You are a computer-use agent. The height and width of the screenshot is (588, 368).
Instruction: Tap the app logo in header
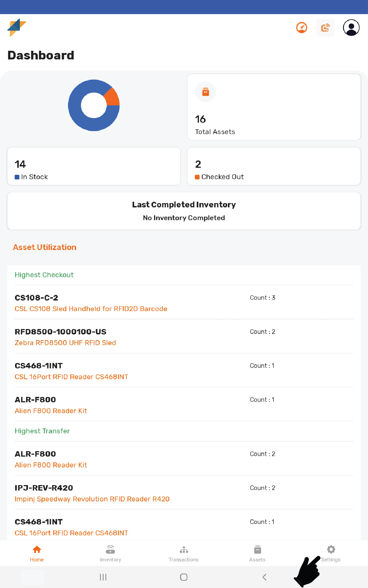coord(17,27)
